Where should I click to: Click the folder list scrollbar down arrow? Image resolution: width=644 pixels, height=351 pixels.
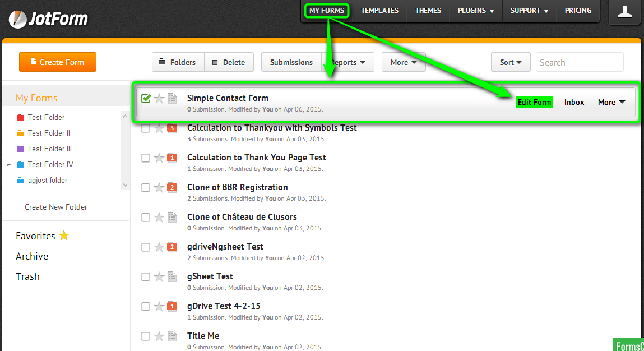[x=125, y=185]
